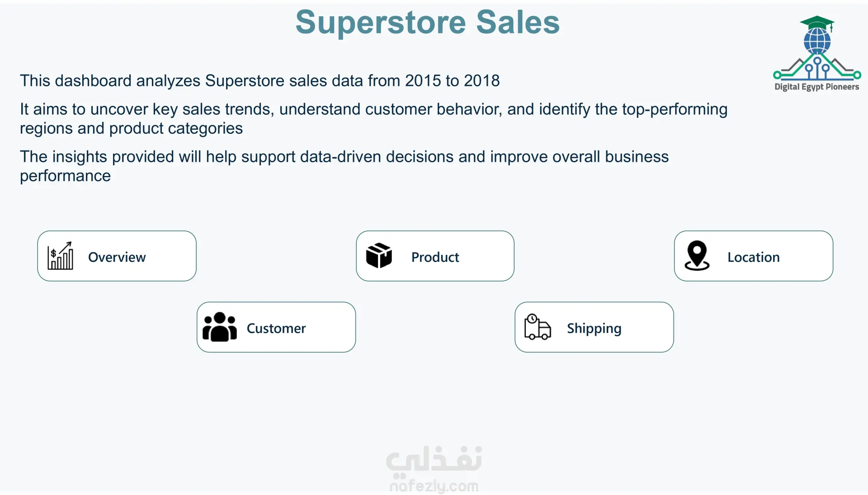Open the Customer page label
The width and height of the screenshot is (868, 495).
[x=276, y=328]
